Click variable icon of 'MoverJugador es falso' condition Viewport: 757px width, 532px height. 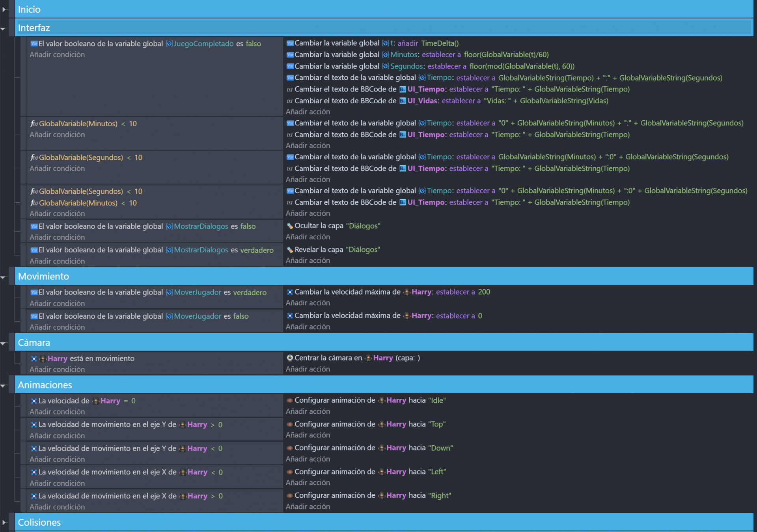(x=34, y=316)
